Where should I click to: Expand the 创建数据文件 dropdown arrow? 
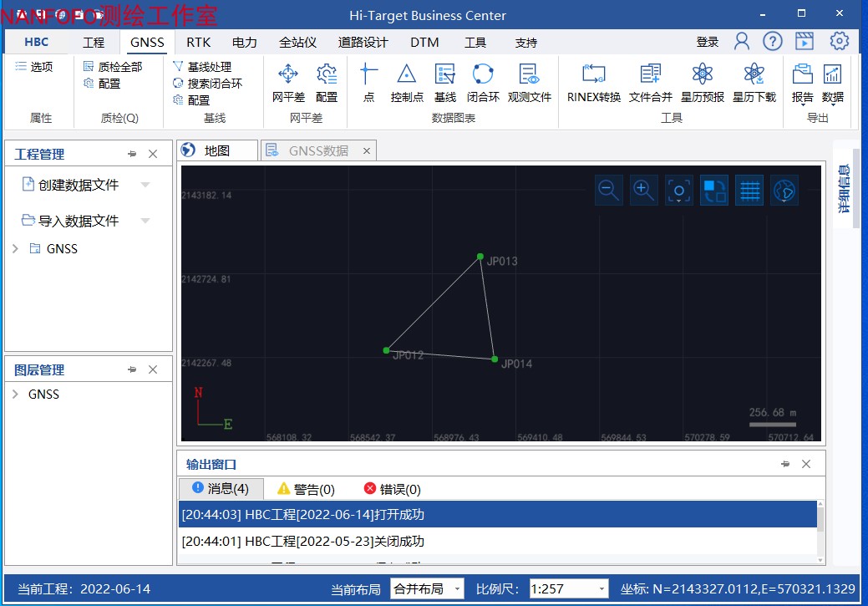click(145, 185)
